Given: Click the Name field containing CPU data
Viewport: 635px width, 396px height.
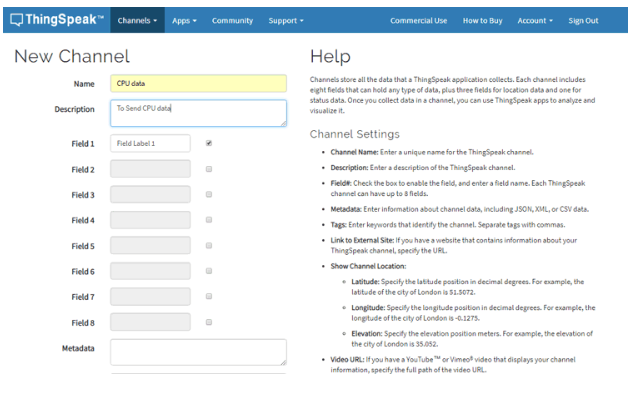Looking at the screenshot, I should (198, 83).
